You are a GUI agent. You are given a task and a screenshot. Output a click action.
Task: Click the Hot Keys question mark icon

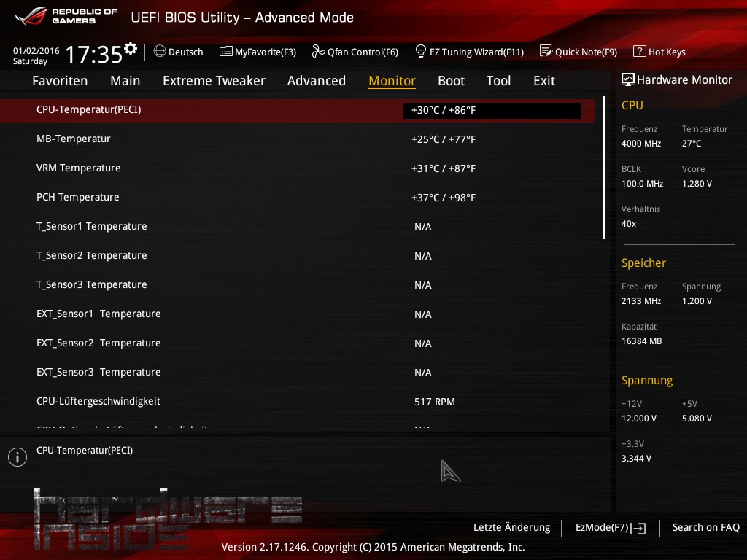tap(639, 51)
